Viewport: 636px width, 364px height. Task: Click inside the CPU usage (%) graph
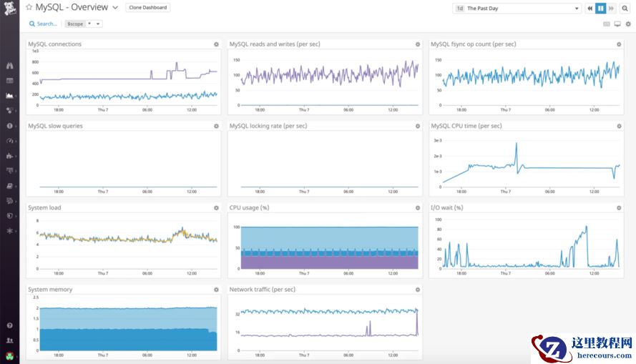(329, 247)
